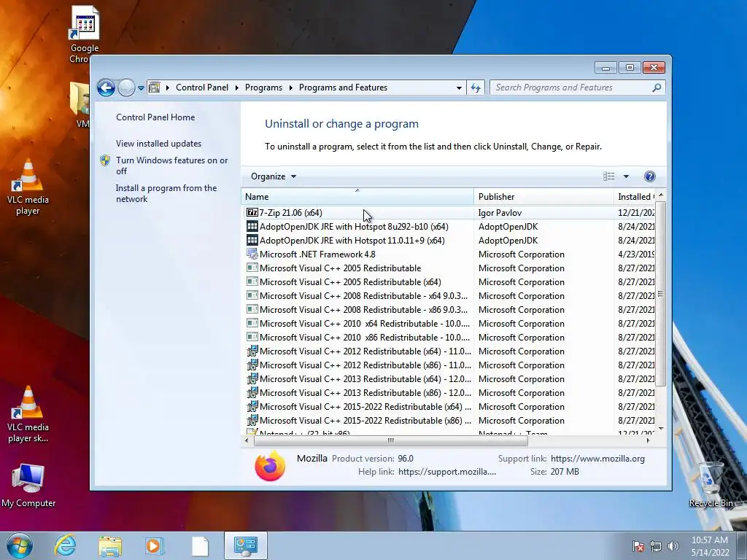Open the Organize menu
The height and width of the screenshot is (560, 747).
coord(274,176)
